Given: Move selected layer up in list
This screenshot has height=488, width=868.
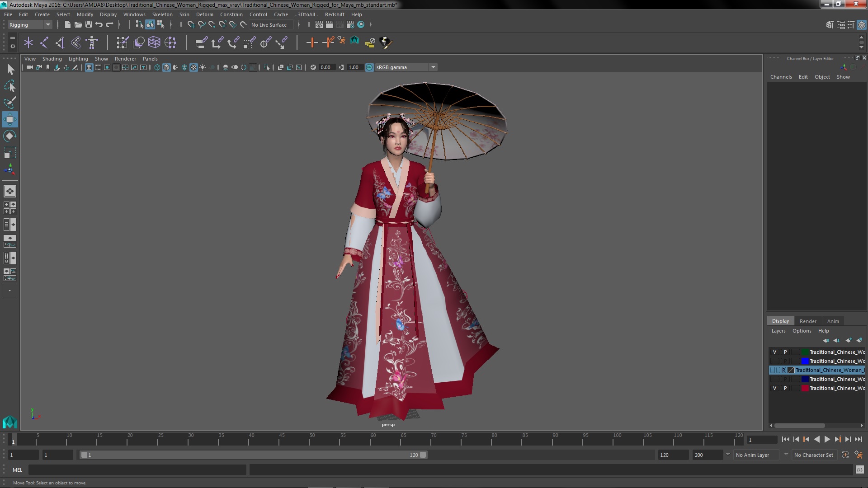Looking at the screenshot, I should point(826,340).
